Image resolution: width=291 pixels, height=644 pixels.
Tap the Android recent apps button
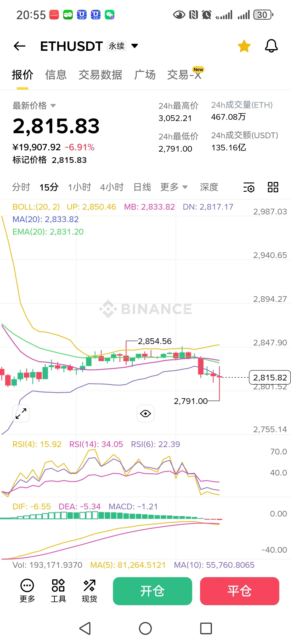point(206,628)
